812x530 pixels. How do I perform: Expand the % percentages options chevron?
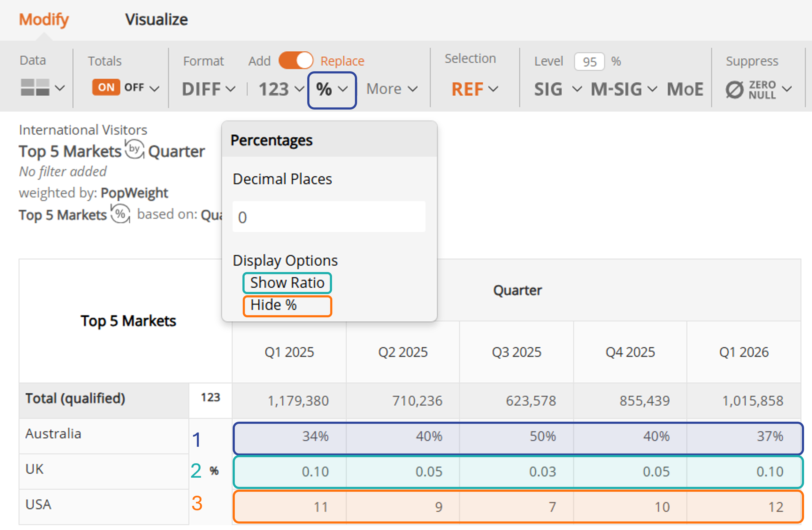pos(343,89)
